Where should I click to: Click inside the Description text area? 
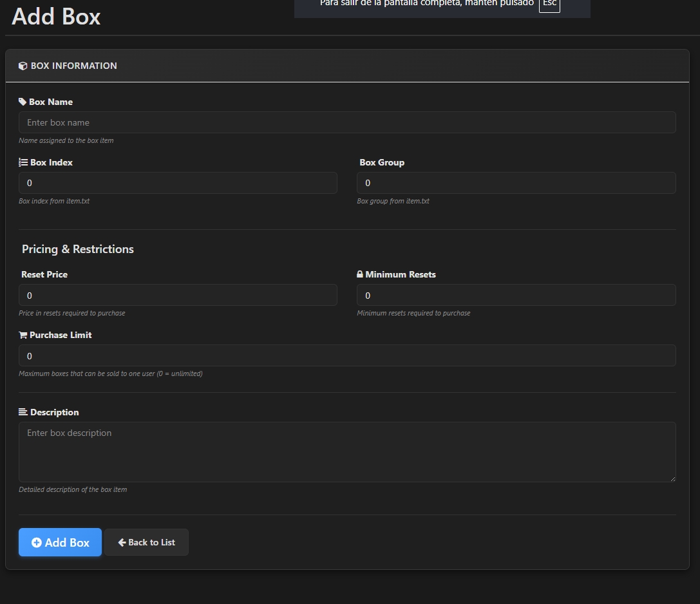[x=347, y=452]
